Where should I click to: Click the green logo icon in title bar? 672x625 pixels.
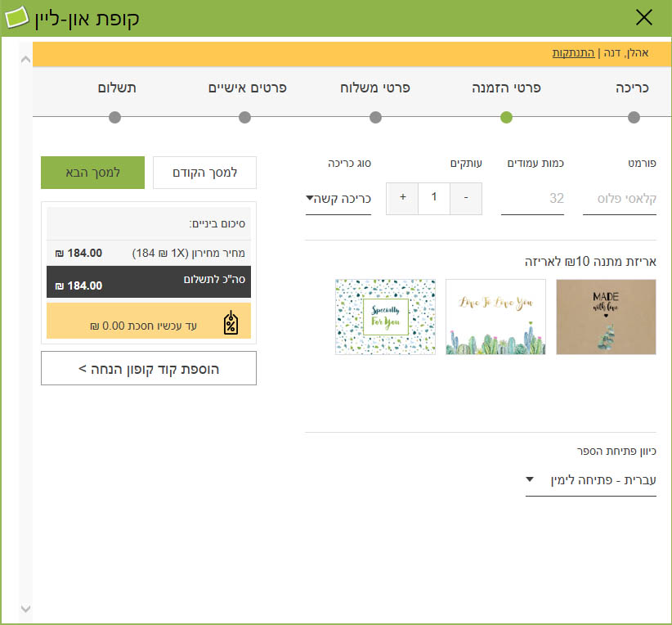click(x=16, y=18)
